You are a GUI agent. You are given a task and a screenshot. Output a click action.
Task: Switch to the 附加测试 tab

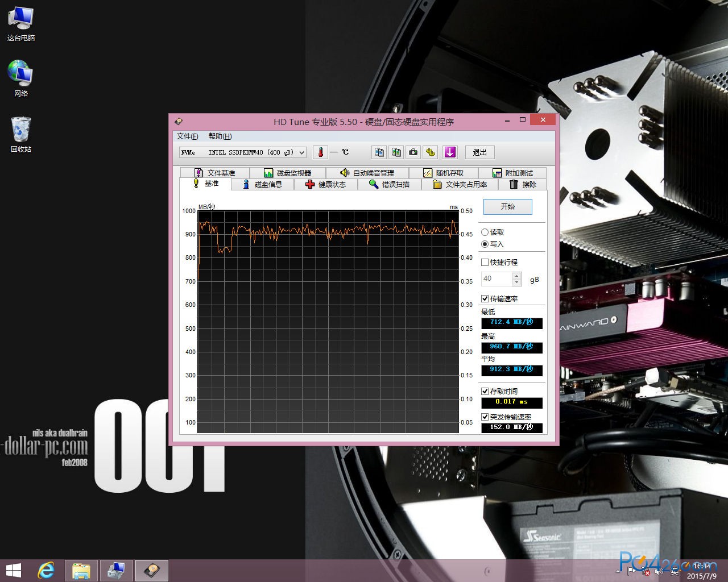[512, 173]
